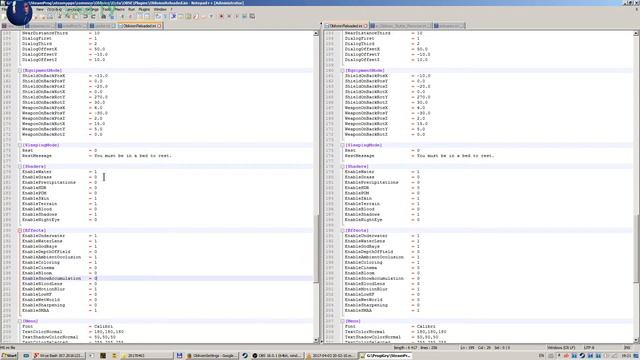Viewport: 640px width, 360px height.
Task: Click the Zoom In toolbar icon
Action: tap(122, 16)
